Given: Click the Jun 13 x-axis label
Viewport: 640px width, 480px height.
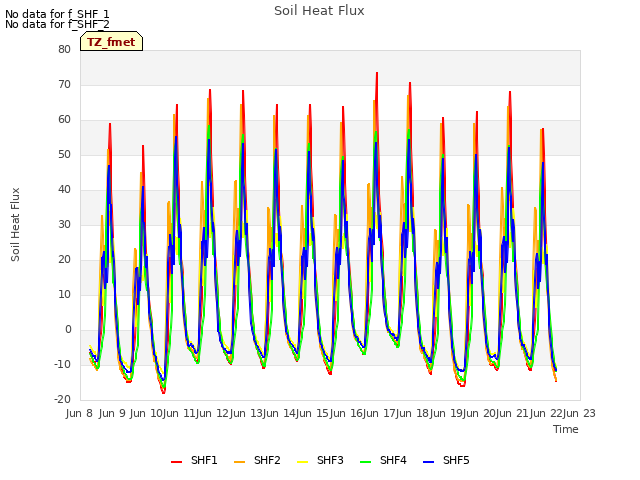Looking at the screenshot, I should 246,413.
